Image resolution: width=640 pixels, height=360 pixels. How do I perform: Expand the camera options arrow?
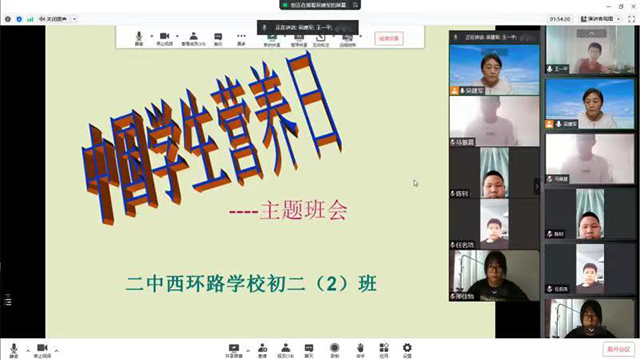tap(56, 351)
